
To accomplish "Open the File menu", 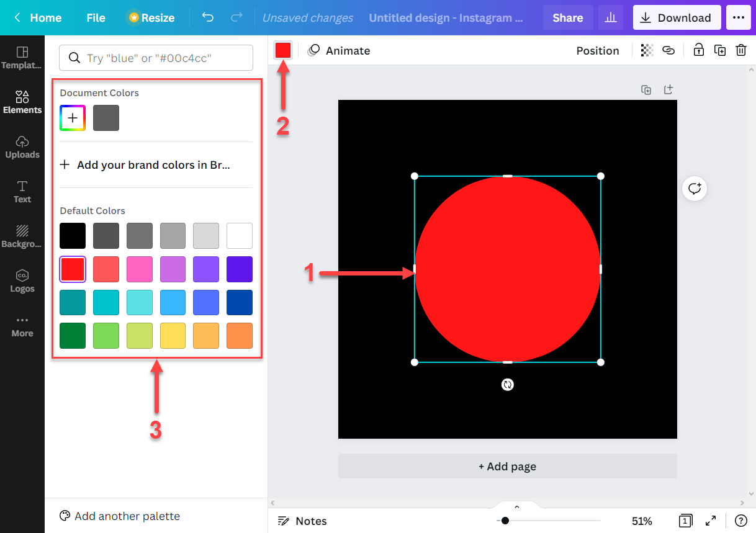I will click(95, 17).
